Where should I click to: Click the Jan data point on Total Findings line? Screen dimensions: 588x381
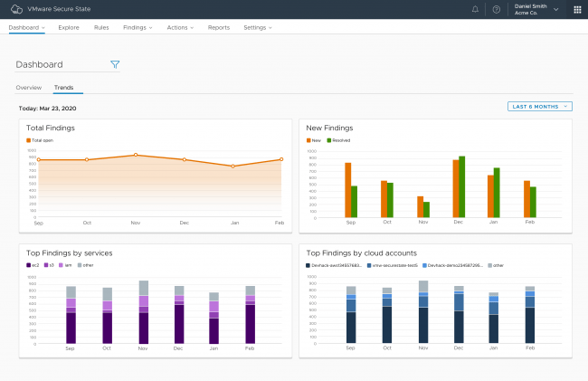click(x=232, y=167)
